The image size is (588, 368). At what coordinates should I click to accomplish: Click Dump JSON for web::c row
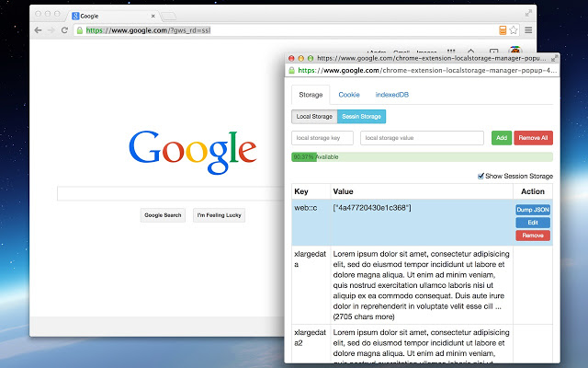pyautogui.click(x=533, y=210)
